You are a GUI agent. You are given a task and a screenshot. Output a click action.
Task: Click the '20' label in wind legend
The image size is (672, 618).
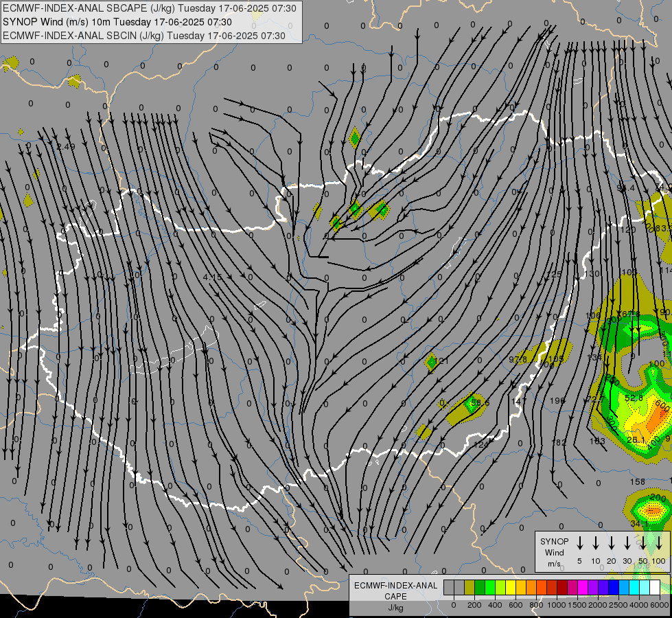[611, 561]
